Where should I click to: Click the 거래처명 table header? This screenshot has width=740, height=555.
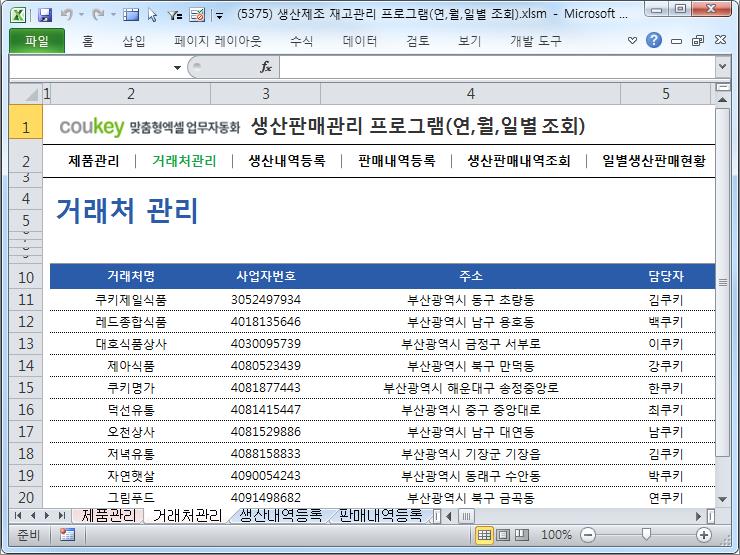(x=131, y=276)
